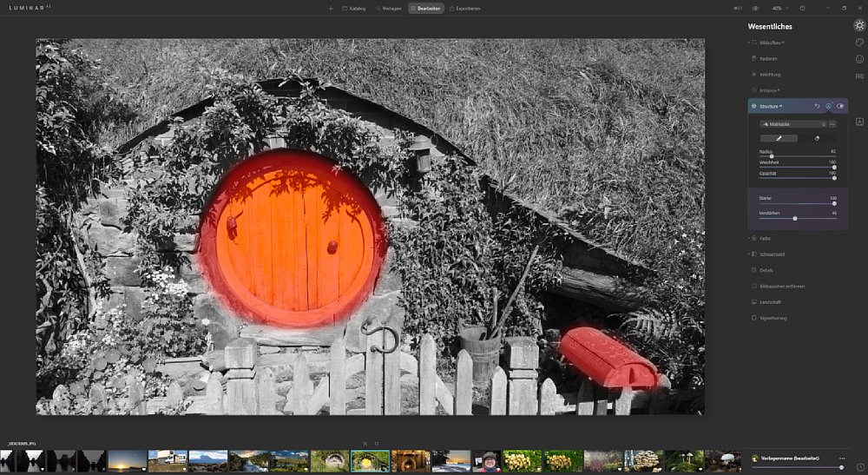Toggle Structure AI effect visibility
This screenshot has height=475, width=868.
tap(840, 106)
